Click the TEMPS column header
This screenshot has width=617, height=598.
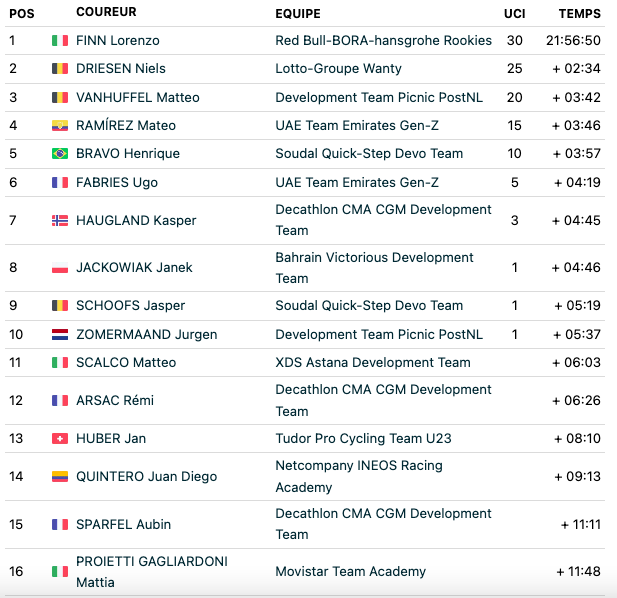coord(580,14)
